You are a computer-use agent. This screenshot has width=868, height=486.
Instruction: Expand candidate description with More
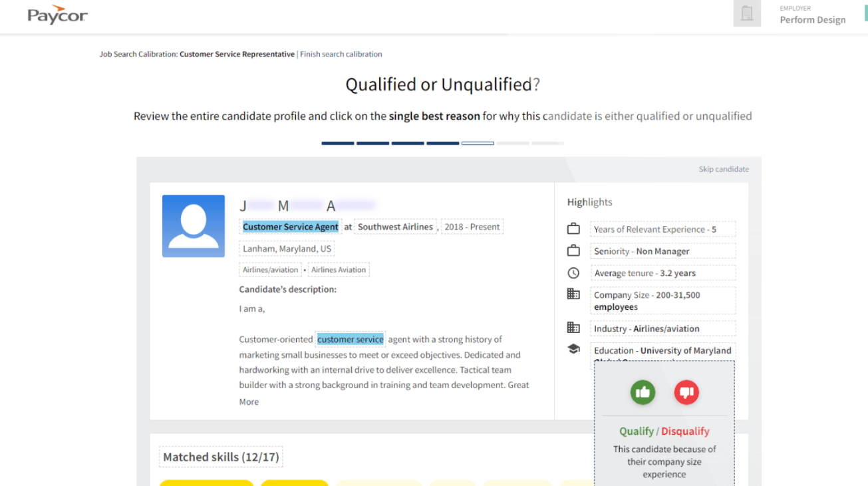point(249,402)
